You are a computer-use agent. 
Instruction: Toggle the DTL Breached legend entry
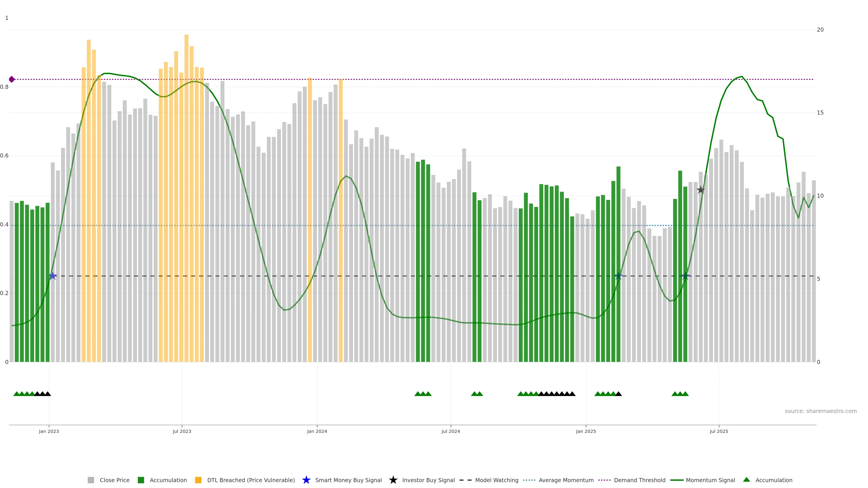[251, 480]
